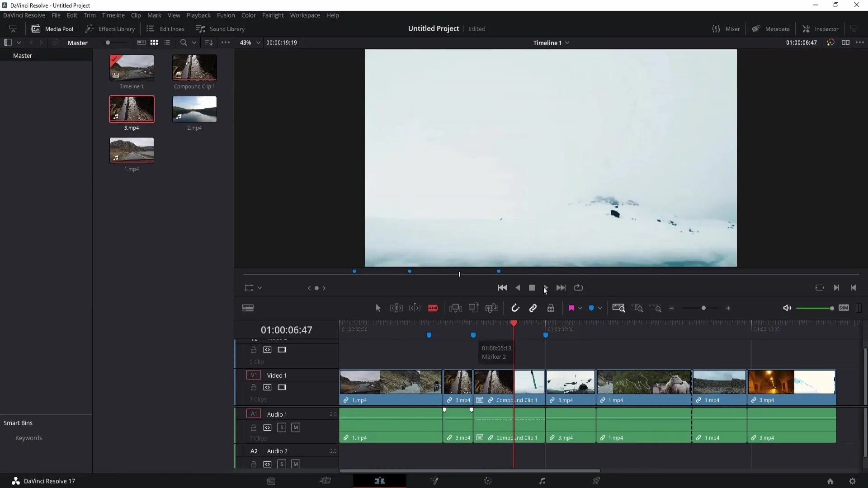Toggle the Loop playback button
This screenshot has height=488, width=868.
pos(578,288)
